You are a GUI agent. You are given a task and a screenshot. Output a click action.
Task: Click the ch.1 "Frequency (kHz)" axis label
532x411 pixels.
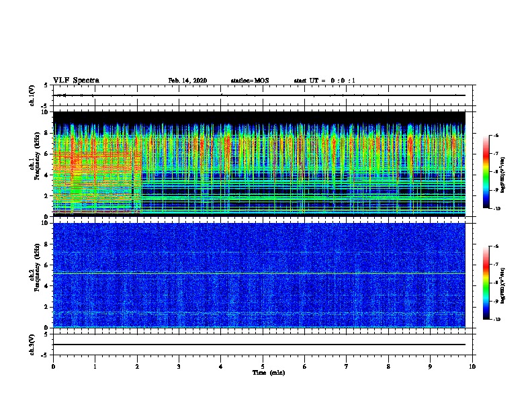[x=37, y=157]
